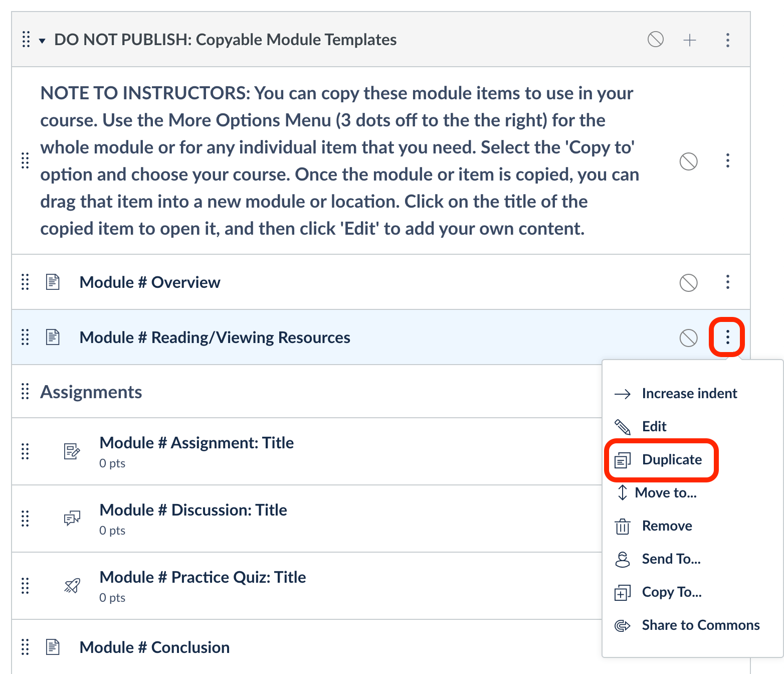Click 0 pts under Assignment: Title
The image size is (784, 674).
[112, 463]
